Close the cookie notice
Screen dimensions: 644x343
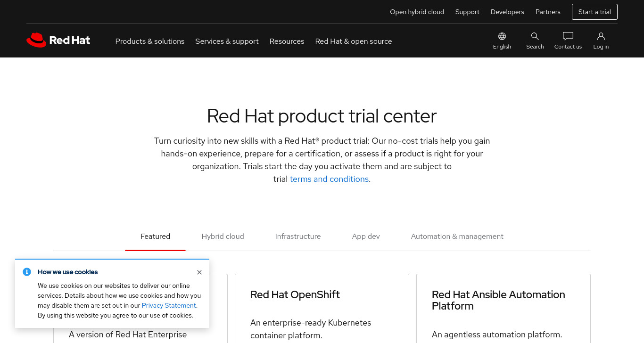[x=199, y=272]
